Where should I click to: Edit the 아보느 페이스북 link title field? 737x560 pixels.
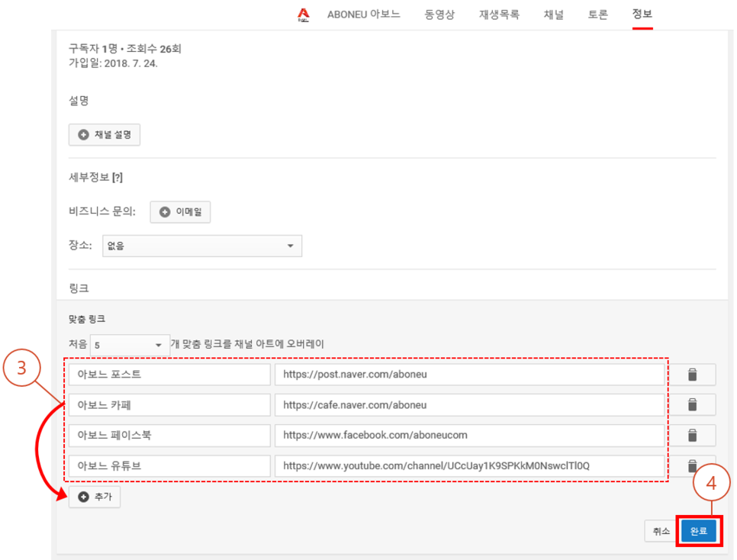[x=169, y=436]
